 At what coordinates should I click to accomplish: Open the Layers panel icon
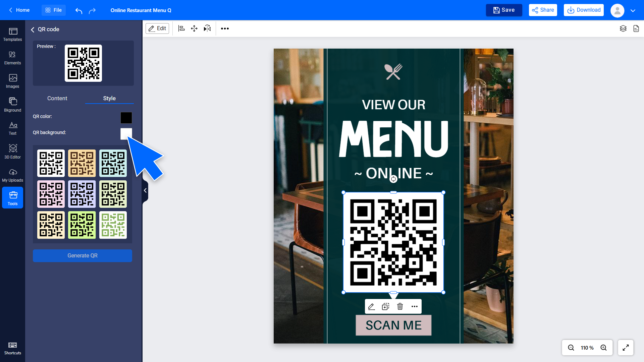click(623, 28)
